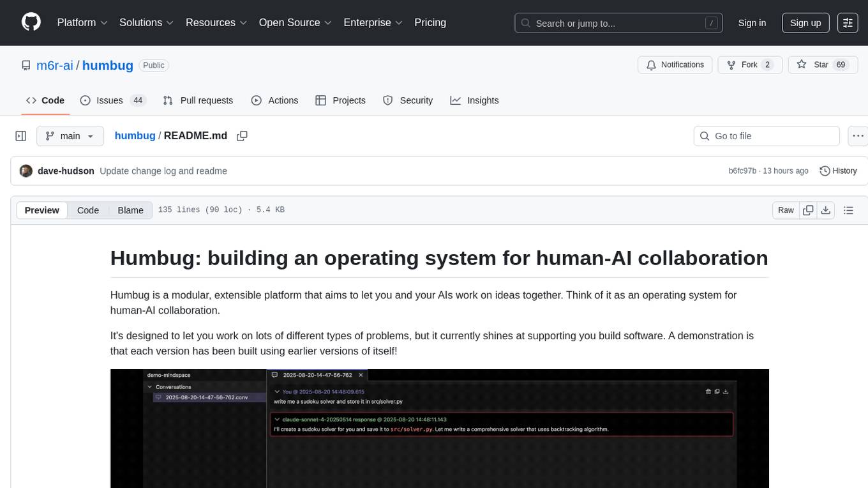
Task: Open the Projects tab
Action: 340,100
